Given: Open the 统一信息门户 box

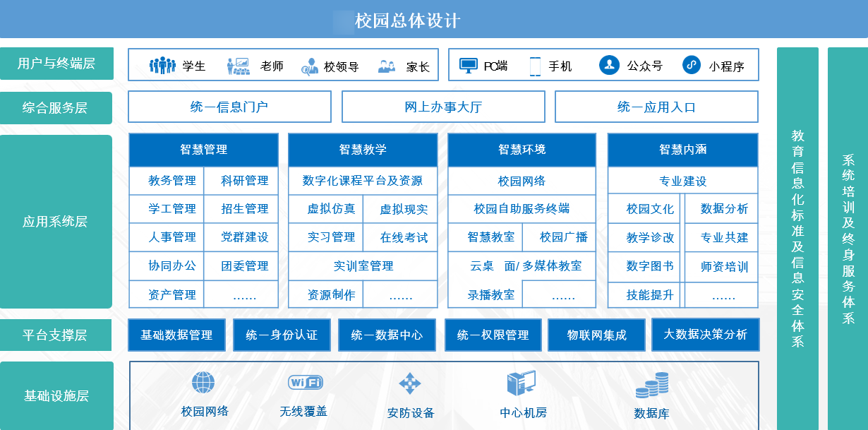Looking at the screenshot, I should point(229,107).
